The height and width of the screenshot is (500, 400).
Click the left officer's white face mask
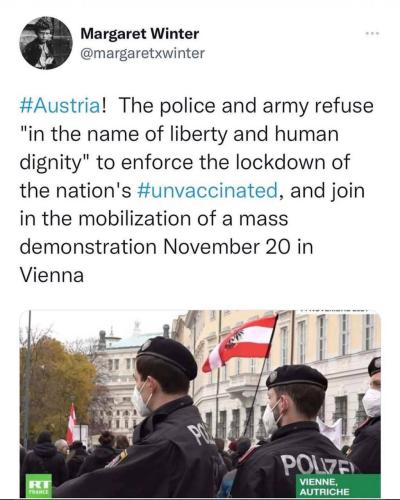[141, 399]
